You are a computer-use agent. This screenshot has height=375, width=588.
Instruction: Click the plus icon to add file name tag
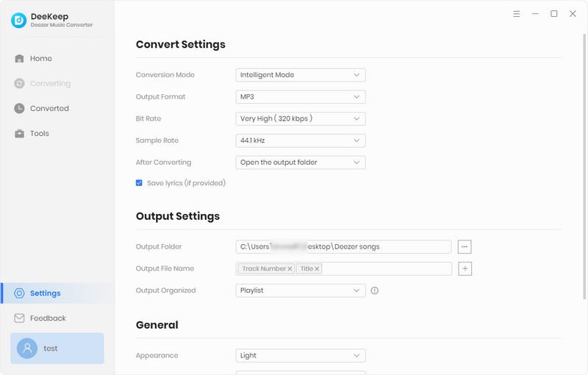click(465, 269)
